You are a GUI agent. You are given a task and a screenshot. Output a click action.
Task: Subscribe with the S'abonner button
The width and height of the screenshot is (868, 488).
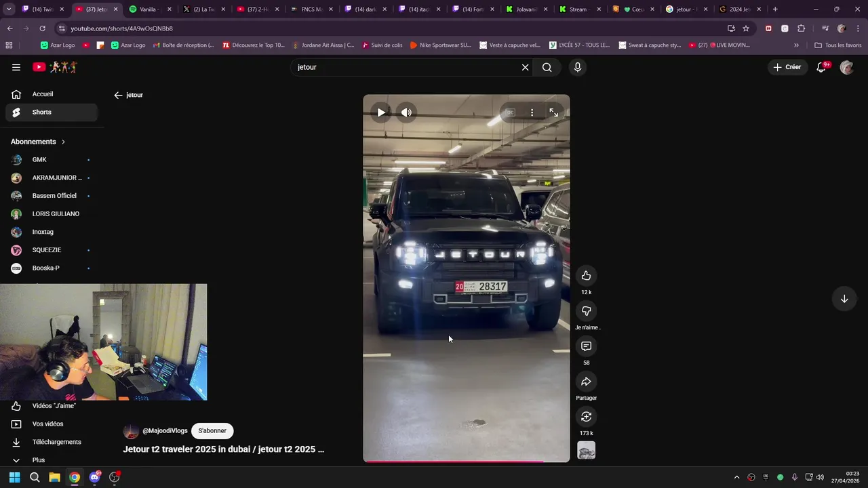click(212, 430)
